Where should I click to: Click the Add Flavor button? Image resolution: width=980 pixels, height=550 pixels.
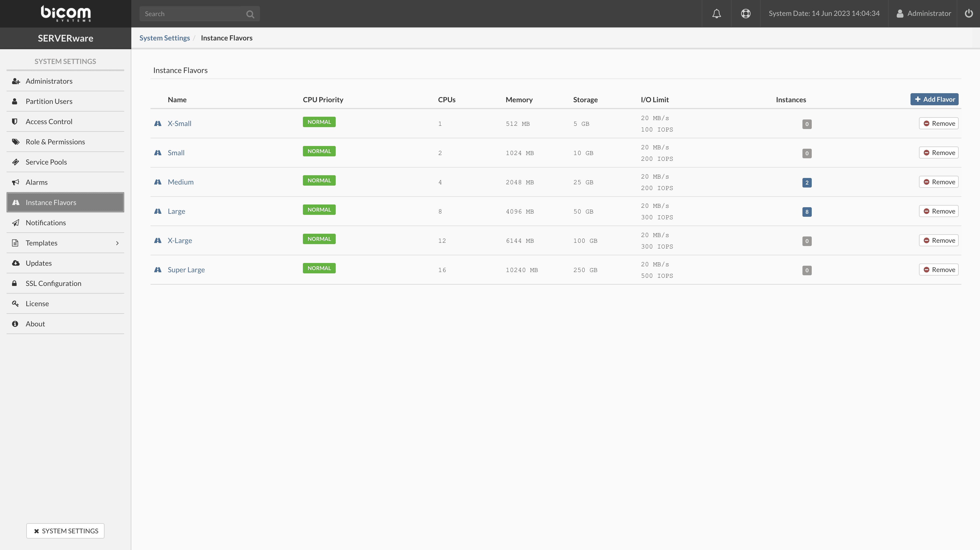click(934, 99)
